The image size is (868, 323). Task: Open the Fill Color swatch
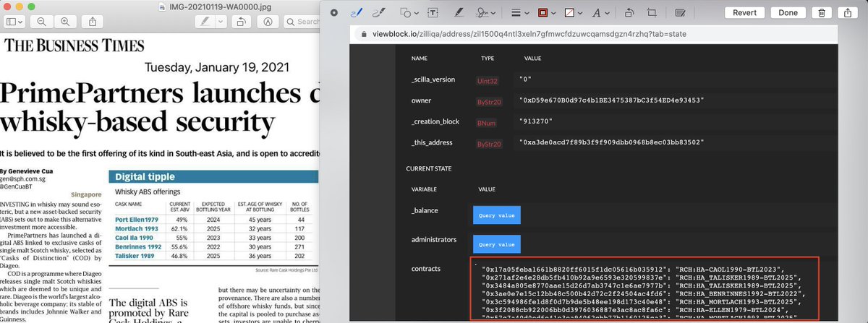pyautogui.click(x=572, y=12)
